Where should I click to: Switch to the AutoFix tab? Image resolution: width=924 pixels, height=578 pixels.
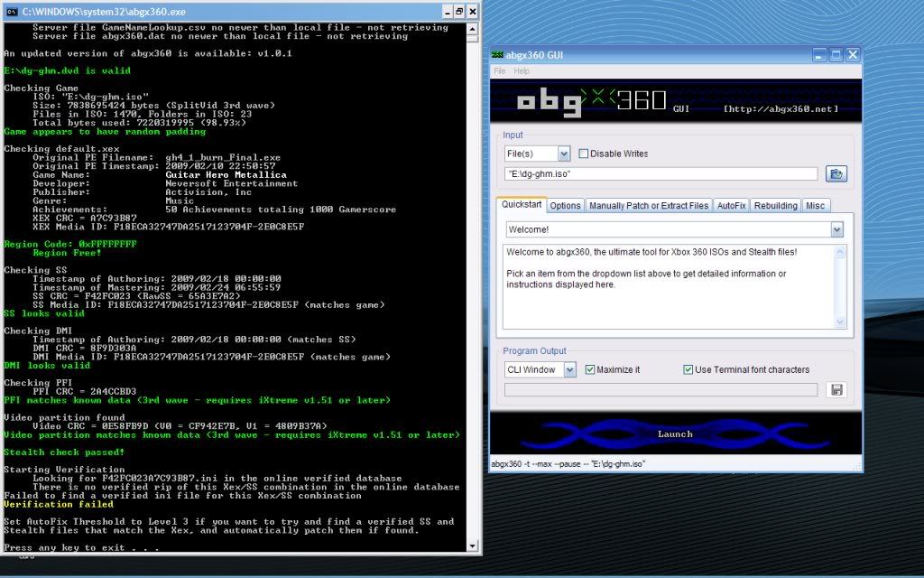pos(731,205)
